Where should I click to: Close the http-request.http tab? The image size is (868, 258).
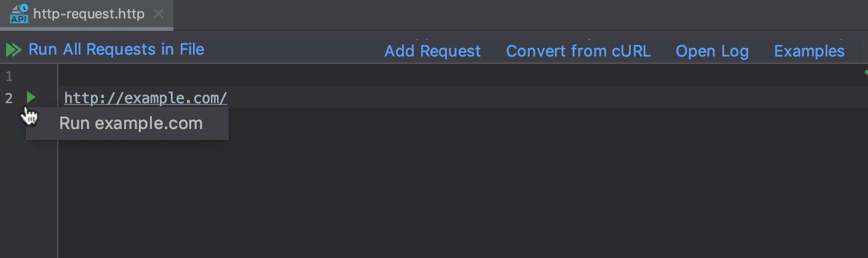(159, 14)
